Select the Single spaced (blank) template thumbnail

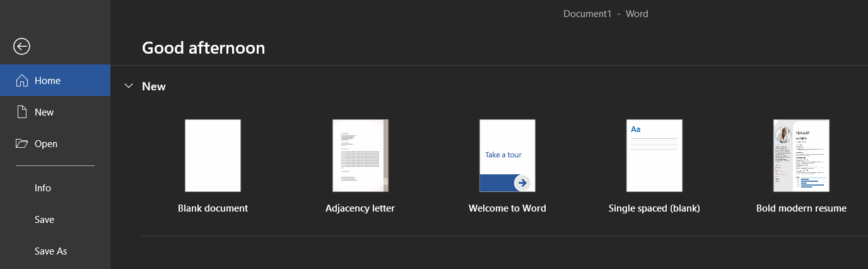(654, 155)
